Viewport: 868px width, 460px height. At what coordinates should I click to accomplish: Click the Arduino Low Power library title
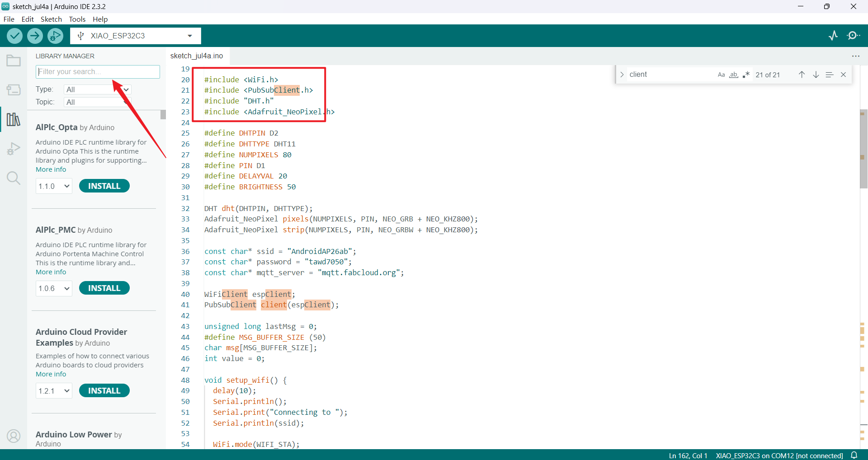74,434
